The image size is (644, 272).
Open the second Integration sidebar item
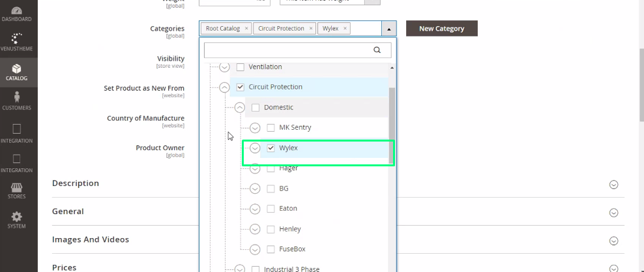pos(16,162)
